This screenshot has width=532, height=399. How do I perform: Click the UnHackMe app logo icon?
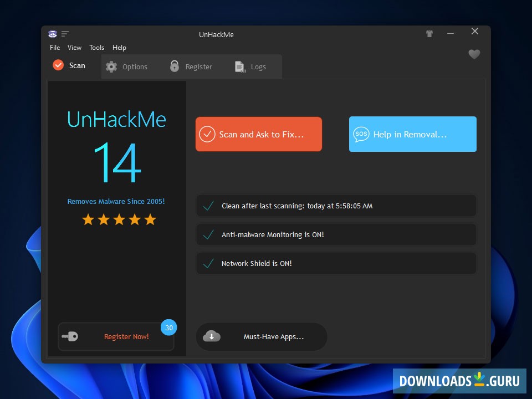pos(52,34)
